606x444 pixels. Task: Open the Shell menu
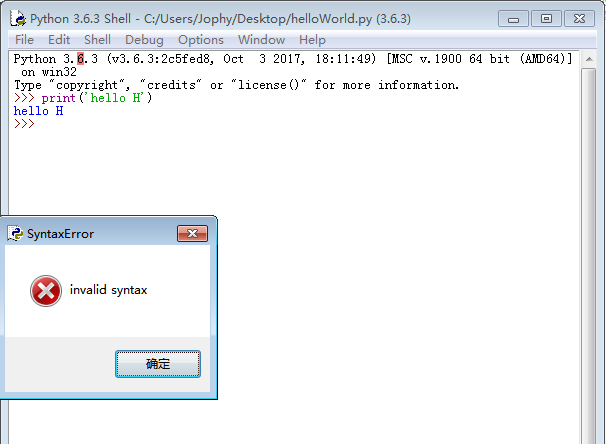97,40
